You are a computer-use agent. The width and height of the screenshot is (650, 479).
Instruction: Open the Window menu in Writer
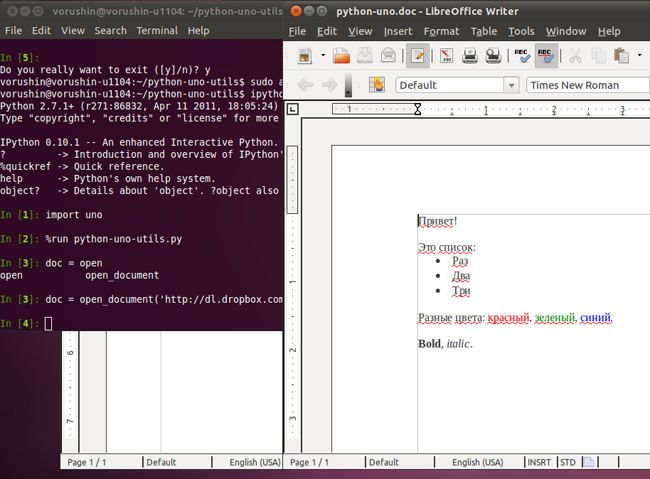565,32
